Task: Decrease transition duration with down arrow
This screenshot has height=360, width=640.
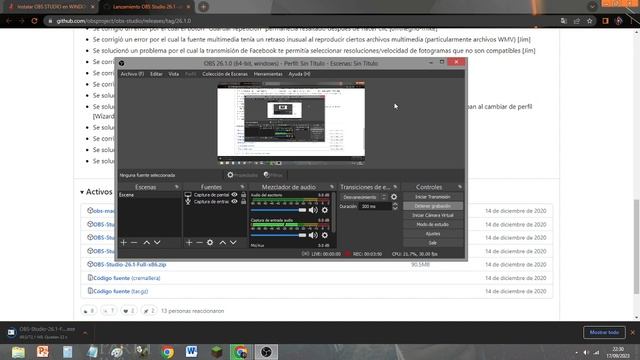Action: pos(395,209)
